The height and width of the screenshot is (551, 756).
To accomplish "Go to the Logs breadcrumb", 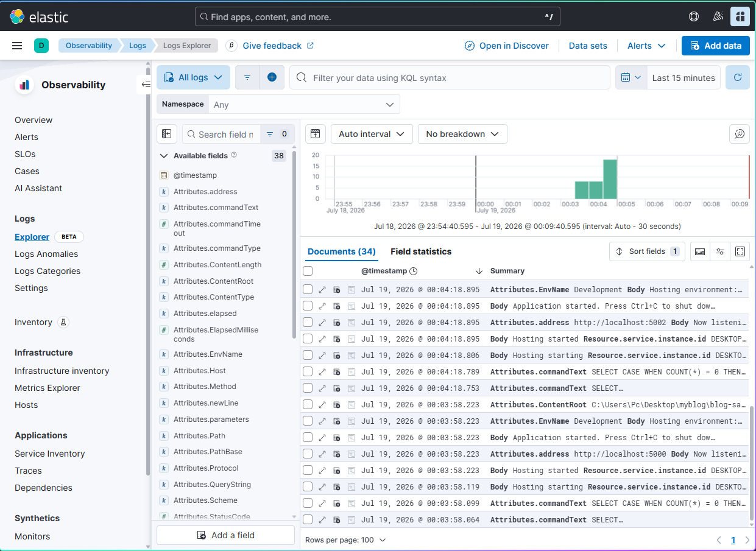I will (138, 46).
